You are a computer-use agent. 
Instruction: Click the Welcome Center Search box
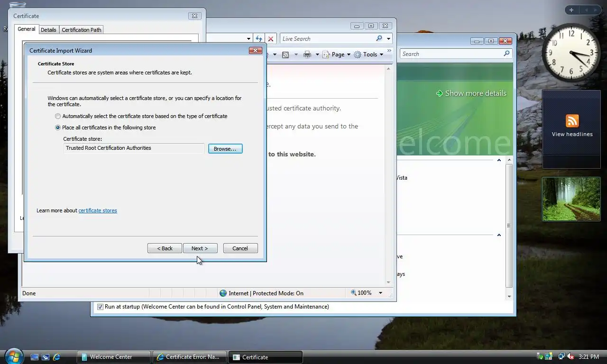point(451,54)
